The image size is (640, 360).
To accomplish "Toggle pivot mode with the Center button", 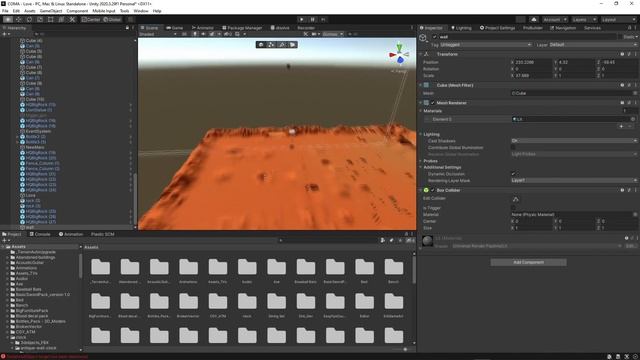I will 91,19.
